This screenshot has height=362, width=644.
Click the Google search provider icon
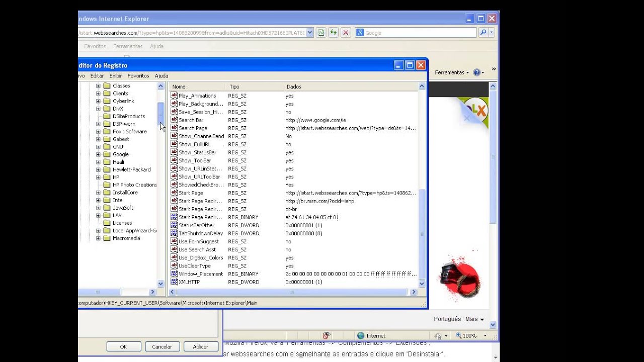(360, 33)
